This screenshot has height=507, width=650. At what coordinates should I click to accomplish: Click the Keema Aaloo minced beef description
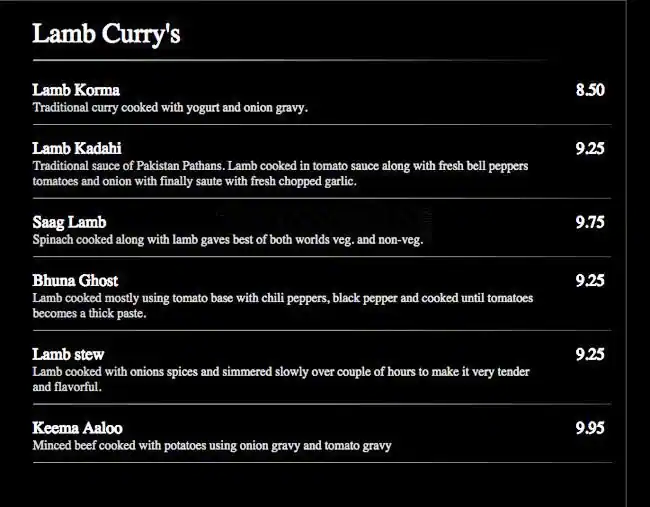click(211, 445)
